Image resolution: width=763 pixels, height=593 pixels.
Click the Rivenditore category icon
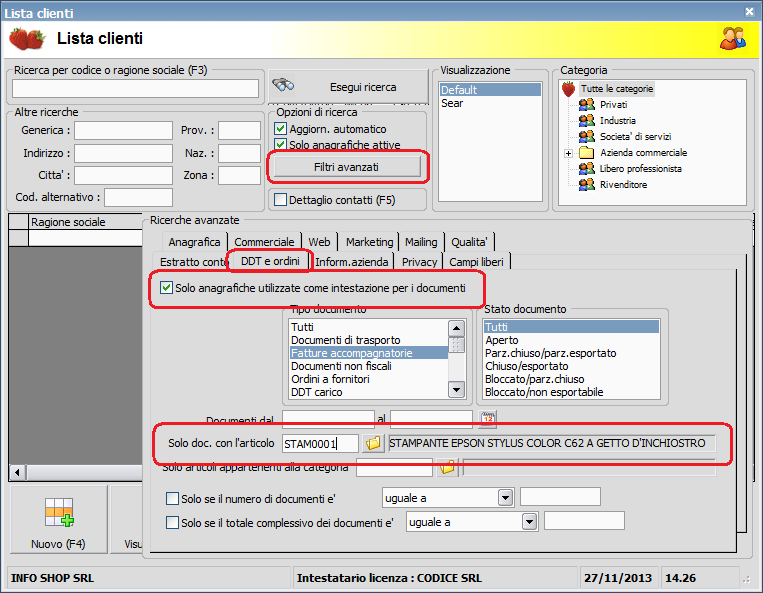587,185
